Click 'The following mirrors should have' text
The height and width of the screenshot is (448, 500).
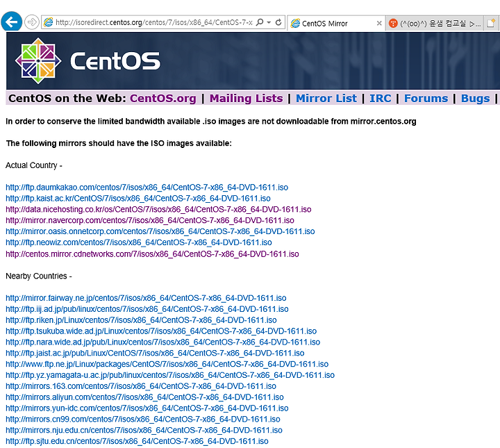click(119, 143)
